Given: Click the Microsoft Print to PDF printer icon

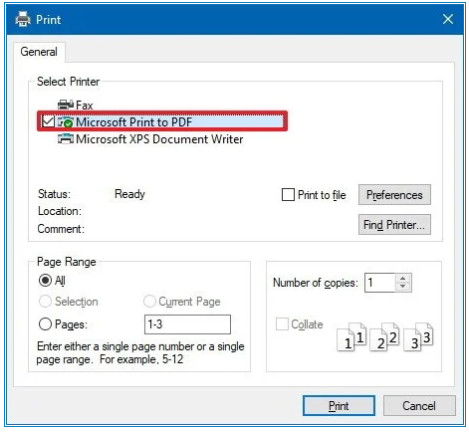Looking at the screenshot, I should point(66,122).
